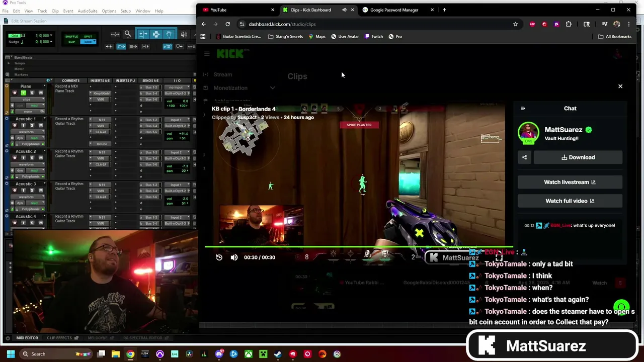Enable Shuffle edit mode in Pro Tools
Image resolution: width=644 pixels, height=362 pixels.
coord(72,37)
